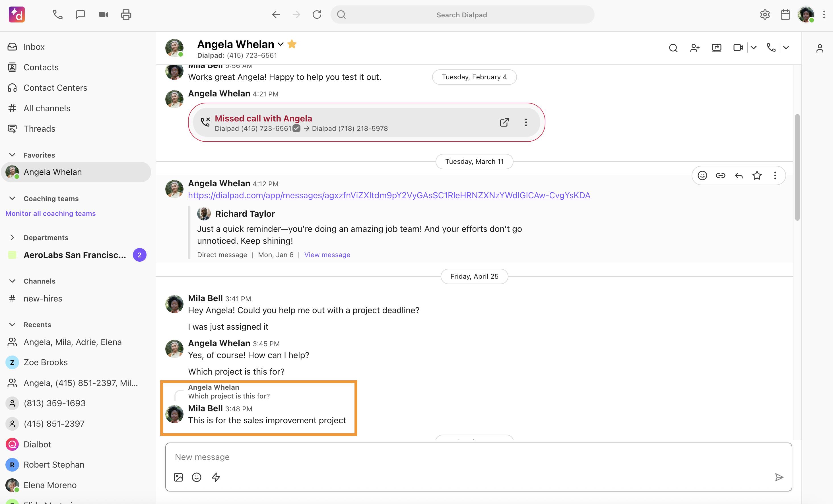Open the dialpad.com message link
This screenshot has width=833, height=504.
(389, 195)
